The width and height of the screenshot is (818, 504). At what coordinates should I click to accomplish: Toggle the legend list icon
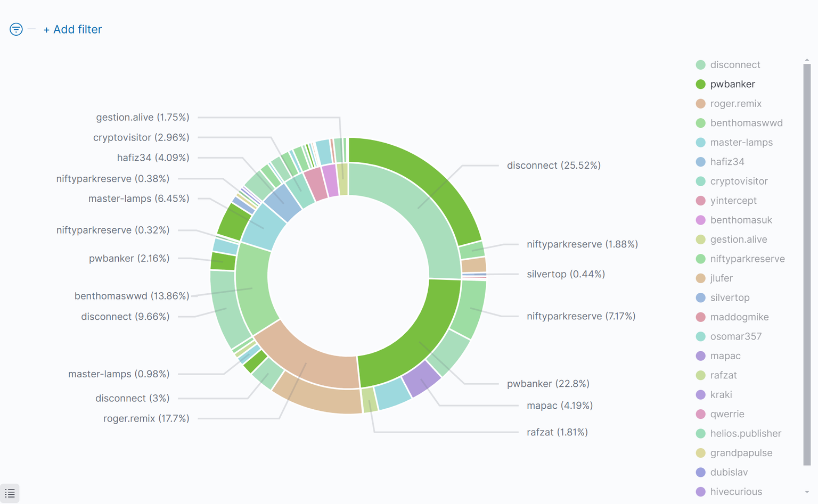[x=10, y=493]
